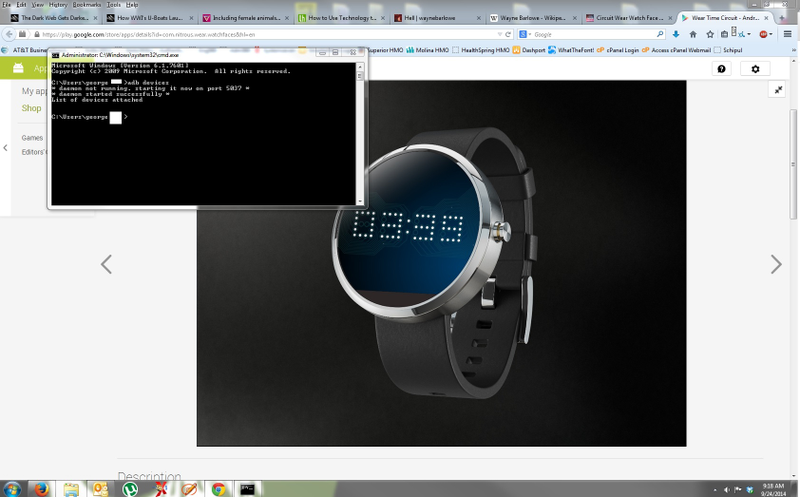Viewport: 800px width, 497px height.
Task: Click Games link in Play sidebar
Action: 32,138
